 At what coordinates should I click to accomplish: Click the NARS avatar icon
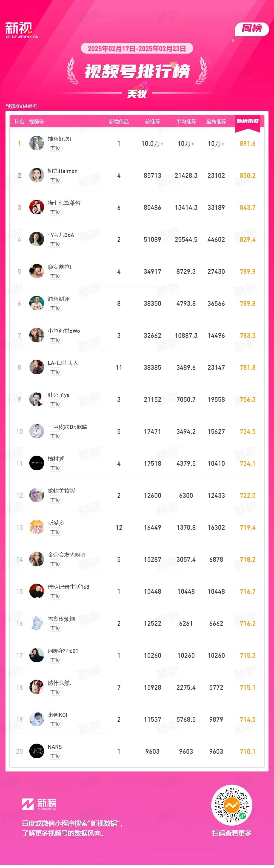[x=36, y=751]
